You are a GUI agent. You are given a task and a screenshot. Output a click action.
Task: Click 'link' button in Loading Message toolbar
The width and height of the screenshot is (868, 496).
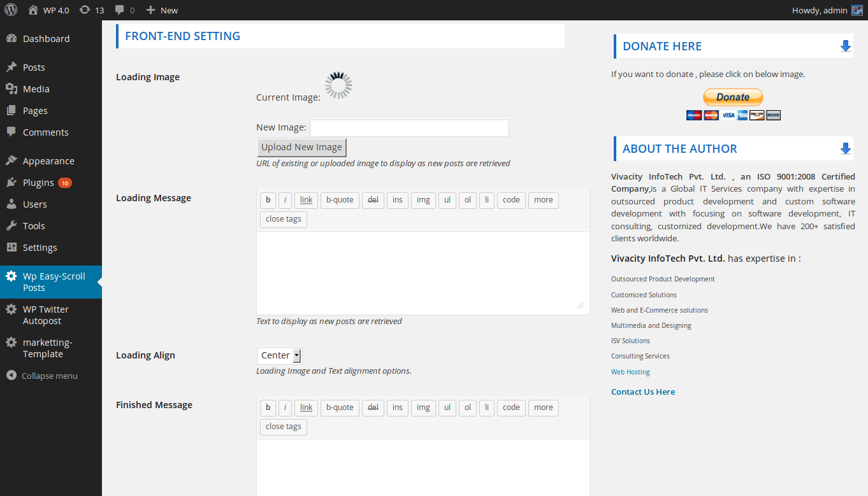point(307,201)
